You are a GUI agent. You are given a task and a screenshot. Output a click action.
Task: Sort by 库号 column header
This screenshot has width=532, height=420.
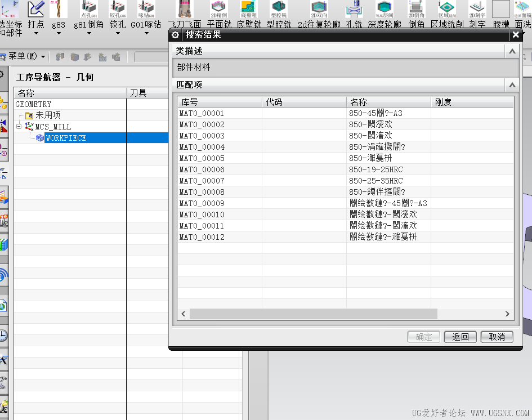220,102
